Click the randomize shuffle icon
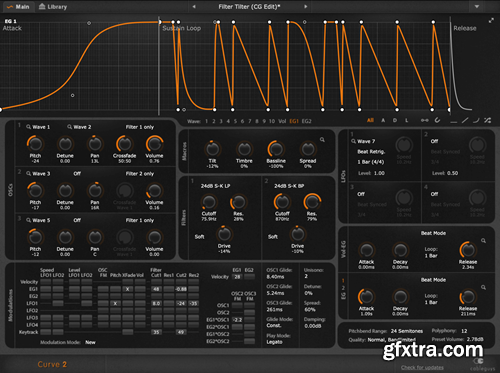 pyautogui.click(x=487, y=120)
